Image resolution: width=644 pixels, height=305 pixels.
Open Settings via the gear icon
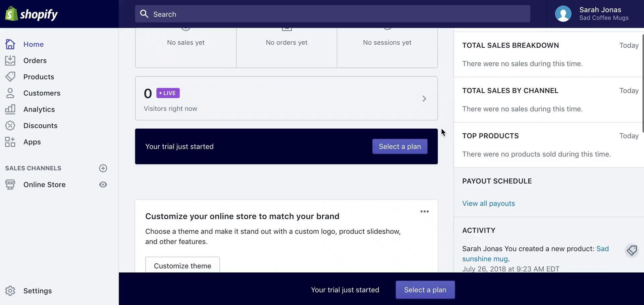(x=10, y=291)
